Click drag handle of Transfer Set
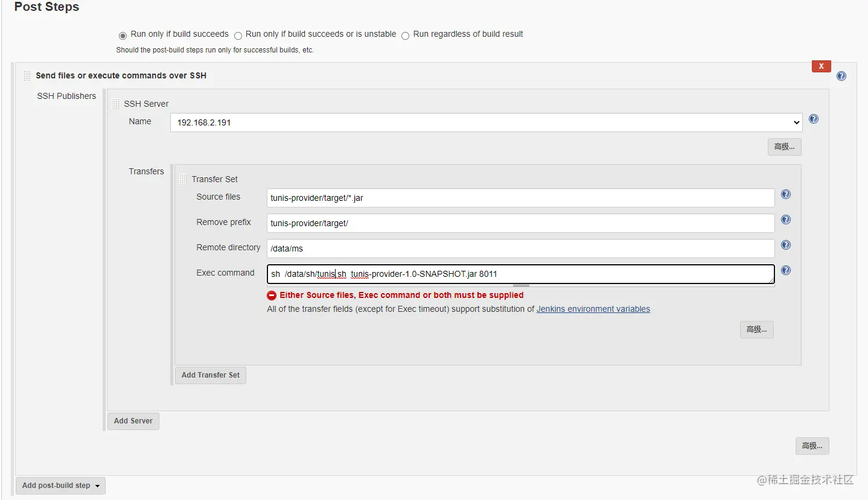 pos(183,179)
